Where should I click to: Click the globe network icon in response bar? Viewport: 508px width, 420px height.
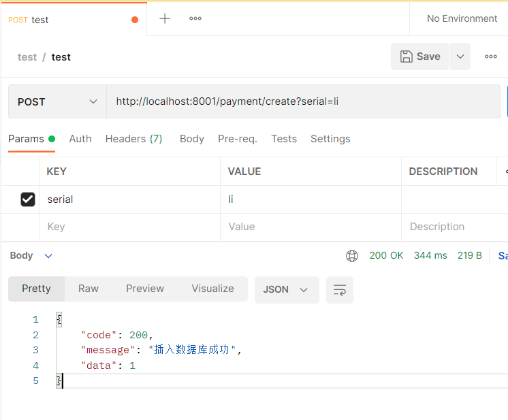(x=352, y=255)
